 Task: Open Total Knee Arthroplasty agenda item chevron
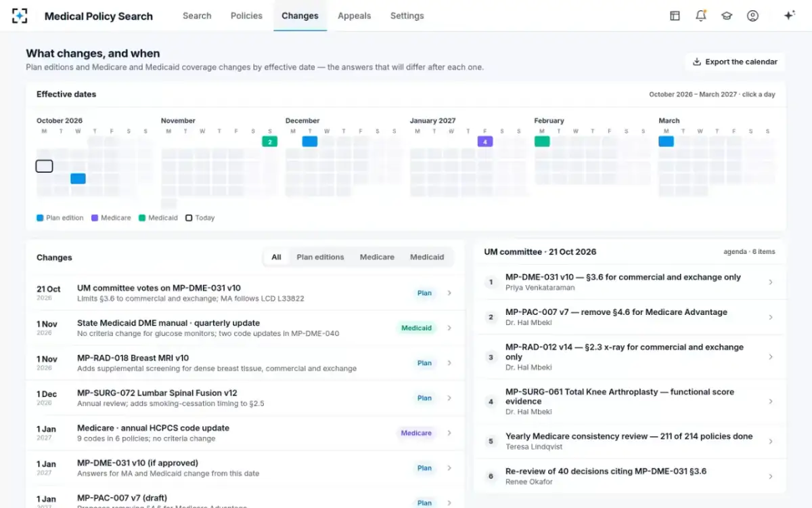(771, 402)
